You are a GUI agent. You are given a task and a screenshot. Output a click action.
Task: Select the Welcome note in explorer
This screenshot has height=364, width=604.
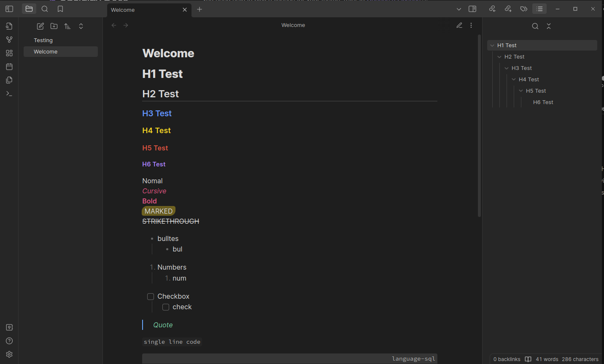point(61,52)
